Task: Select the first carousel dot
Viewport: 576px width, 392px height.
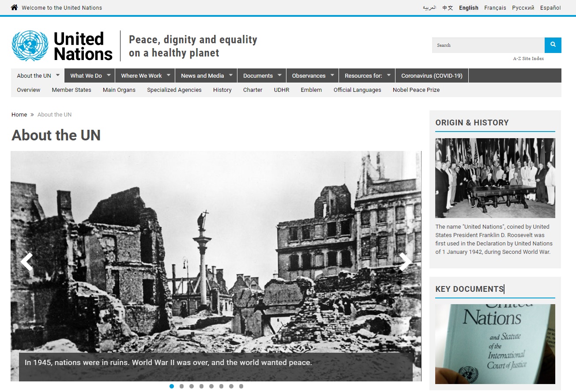Action: pyautogui.click(x=172, y=386)
